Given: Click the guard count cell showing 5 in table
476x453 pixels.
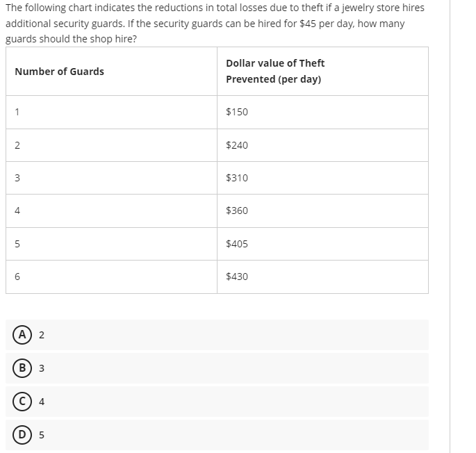Looking at the screenshot, I should [111, 244].
